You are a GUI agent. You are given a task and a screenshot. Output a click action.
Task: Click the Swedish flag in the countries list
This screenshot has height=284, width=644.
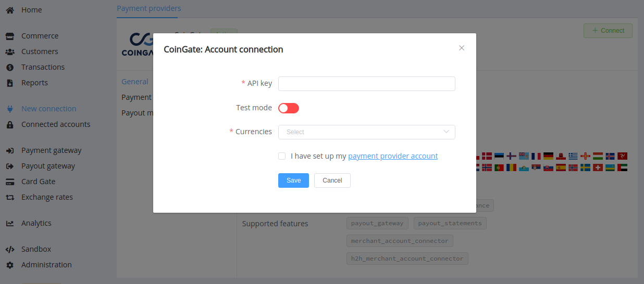point(585,167)
